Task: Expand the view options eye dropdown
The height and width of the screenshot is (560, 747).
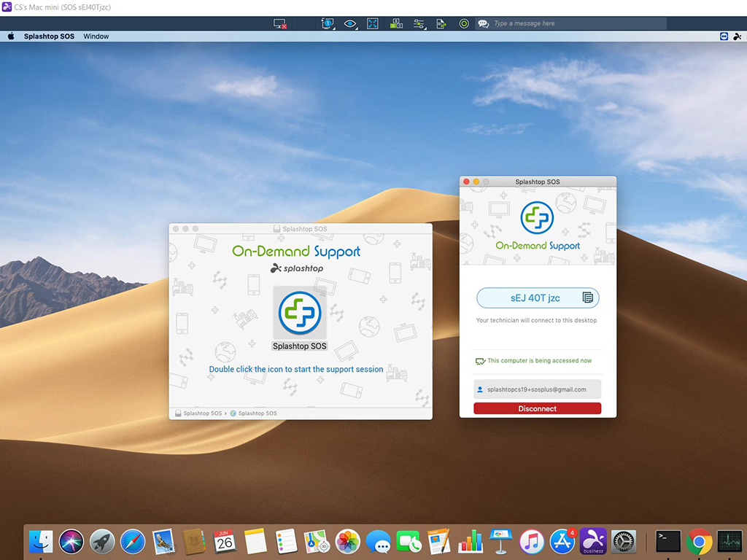Action: 351,23
